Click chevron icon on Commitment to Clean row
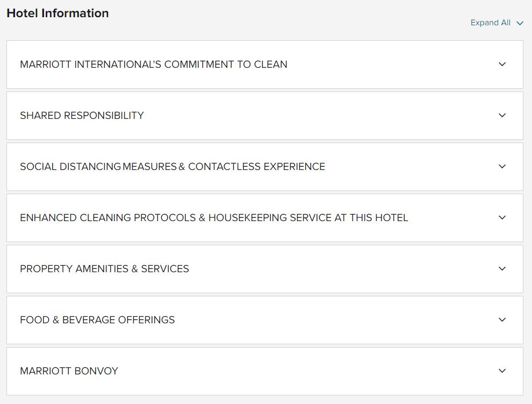The image size is (532, 404). [x=502, y=64]
